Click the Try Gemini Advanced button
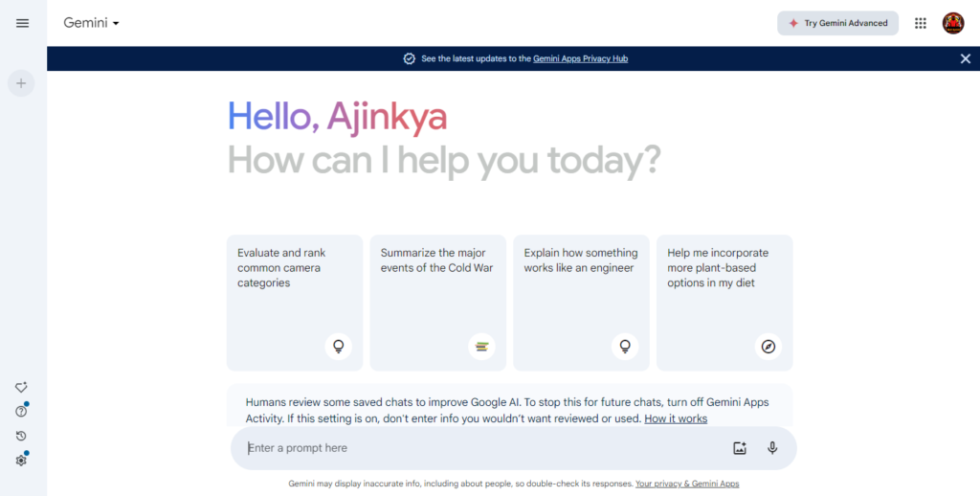 click(x=837, y=23)
